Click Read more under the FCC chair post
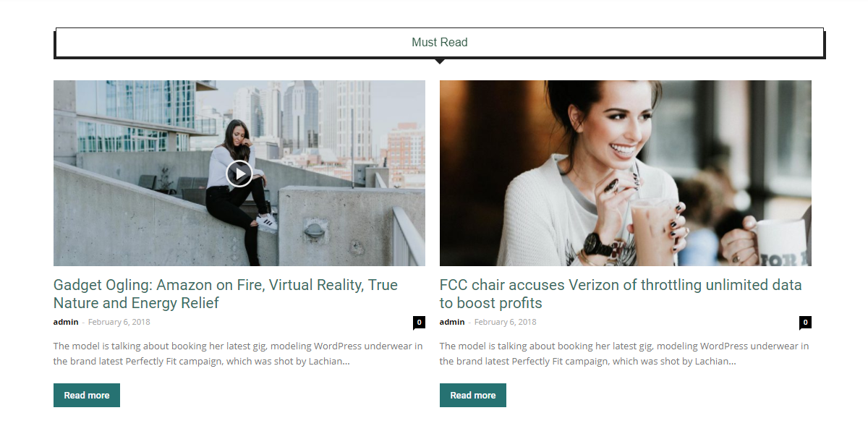This screenshot has height=426, width=868. 473,396
